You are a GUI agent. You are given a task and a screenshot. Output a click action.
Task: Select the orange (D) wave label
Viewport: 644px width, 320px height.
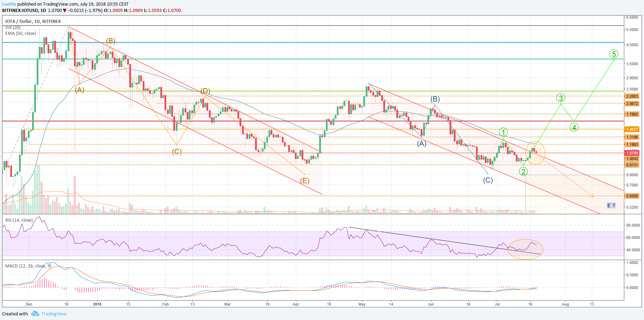[205, 91]
